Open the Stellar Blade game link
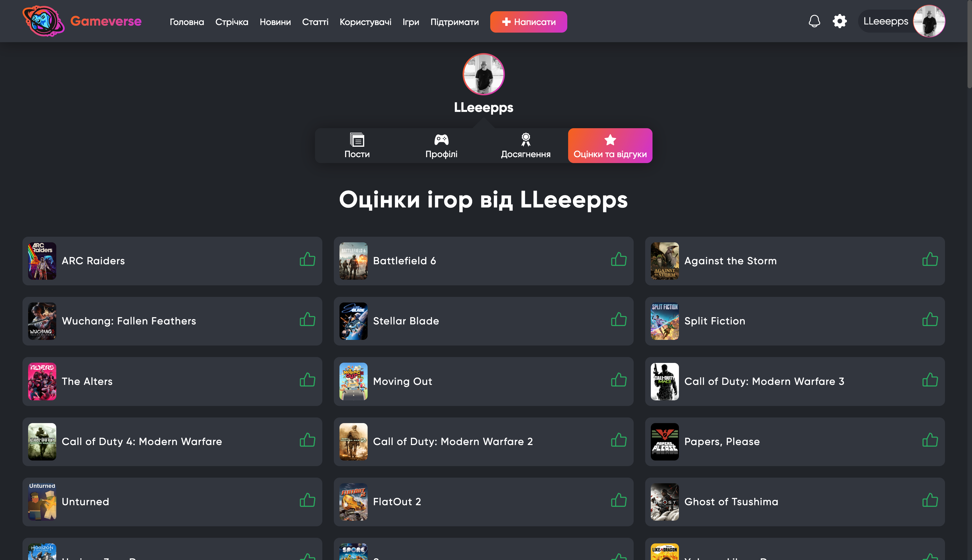Screen dimensions: 972x560 (x=406, y=321)
